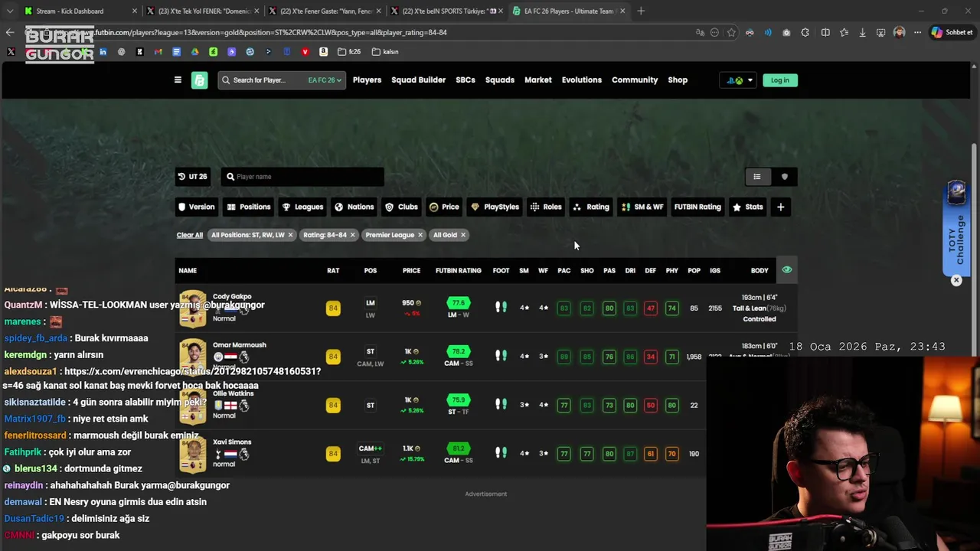980x551 pixels.
Task: Bookmark this page with star icon
Action: pyautogui.click(x=731, y=32)
